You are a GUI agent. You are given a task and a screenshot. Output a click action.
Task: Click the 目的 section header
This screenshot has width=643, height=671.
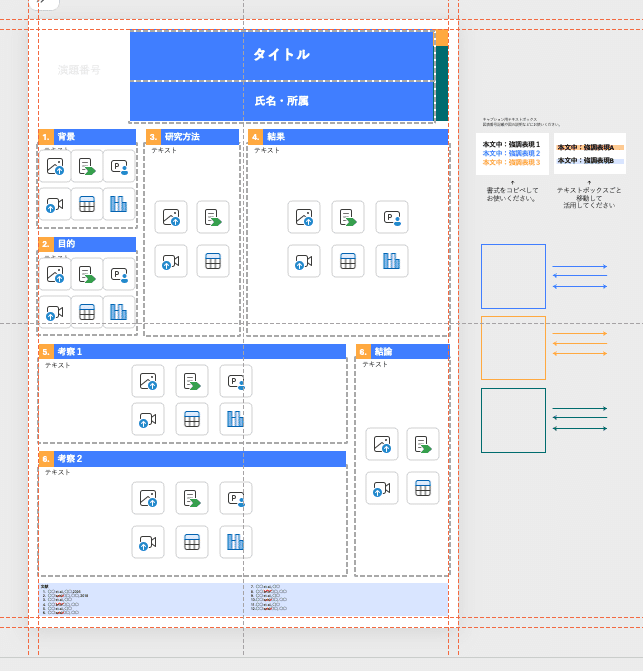coord(87,244)
